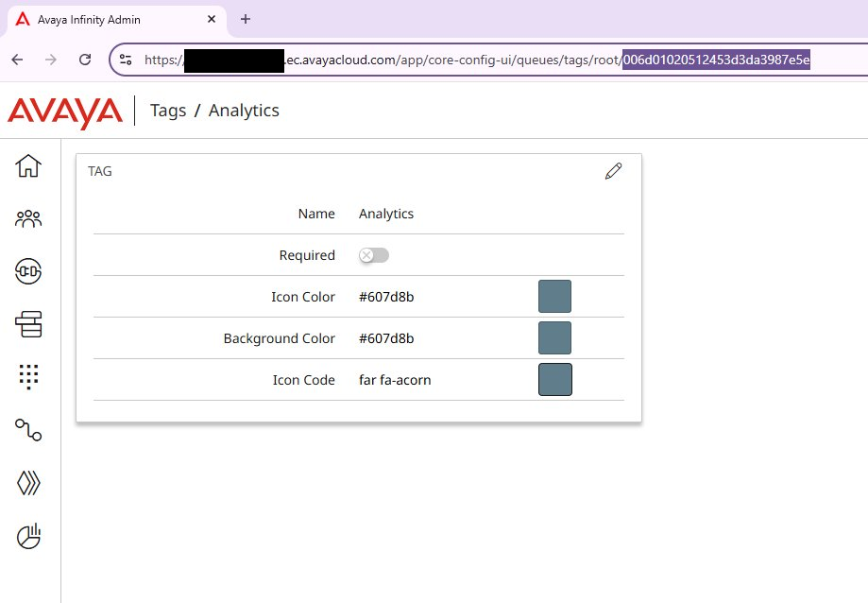Click the Avaya logo

pyautogui.click(x=63, y=111)
